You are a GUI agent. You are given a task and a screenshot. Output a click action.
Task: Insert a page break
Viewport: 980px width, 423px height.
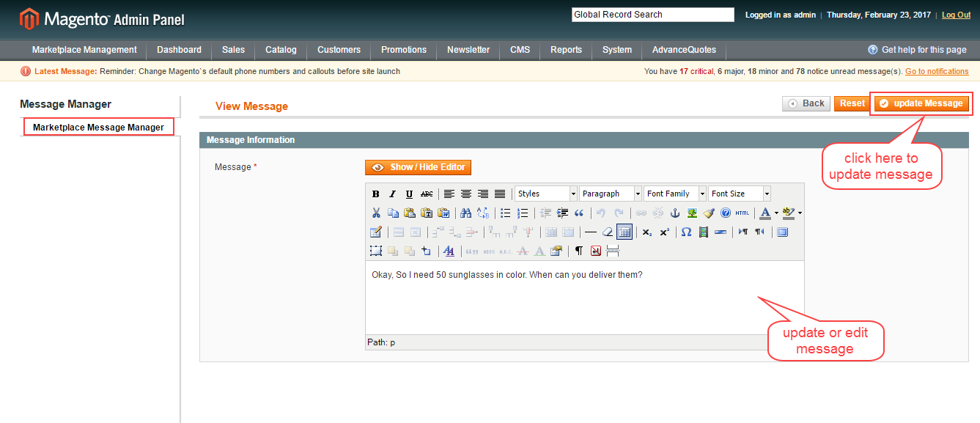(x=613, y=251)
